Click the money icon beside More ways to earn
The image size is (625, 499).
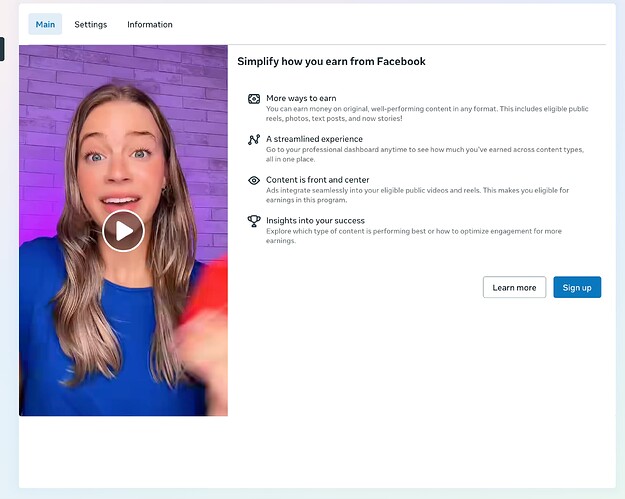(254, 99)
